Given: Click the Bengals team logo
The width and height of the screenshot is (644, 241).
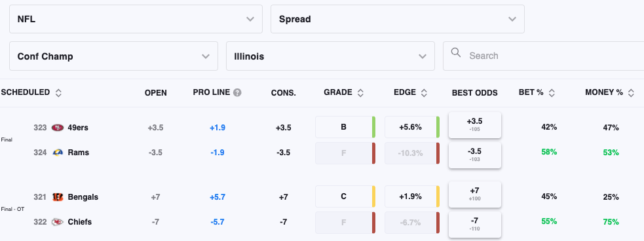Looking at the screenshot, I should [58, 197].
